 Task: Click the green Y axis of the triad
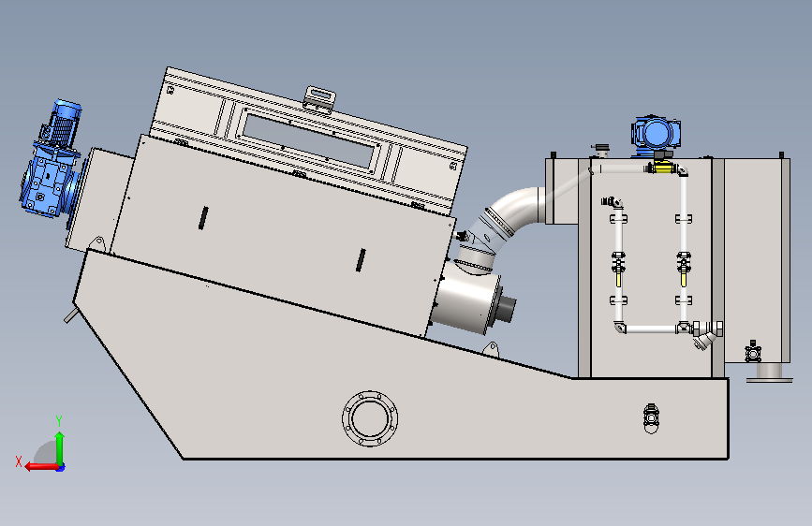tap(60, 447)
